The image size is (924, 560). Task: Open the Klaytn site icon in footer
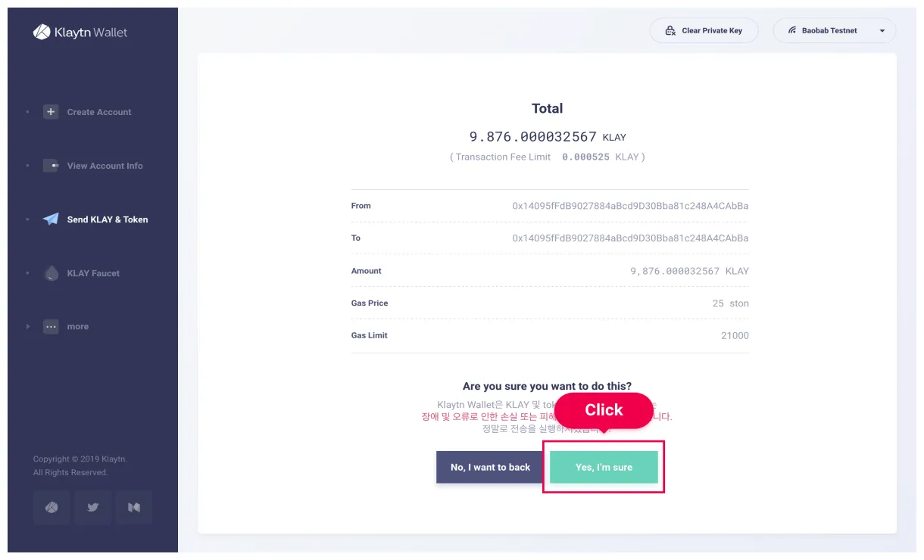pyautogui.click(x=52, y=508)
